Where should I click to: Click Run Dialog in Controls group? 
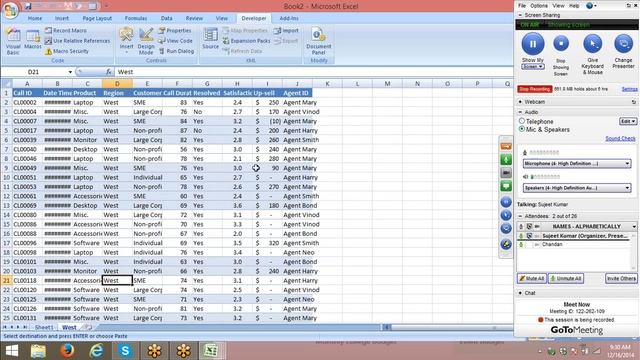point(176,51)
